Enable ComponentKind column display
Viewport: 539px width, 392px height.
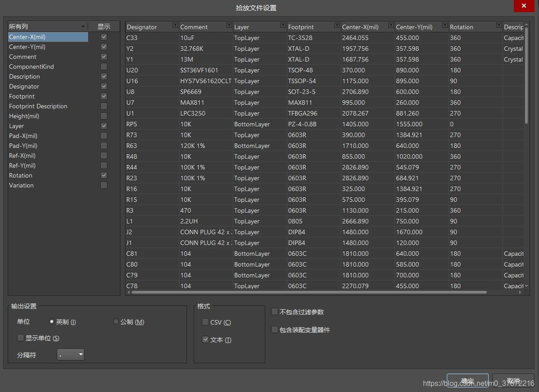coord(104,67)
